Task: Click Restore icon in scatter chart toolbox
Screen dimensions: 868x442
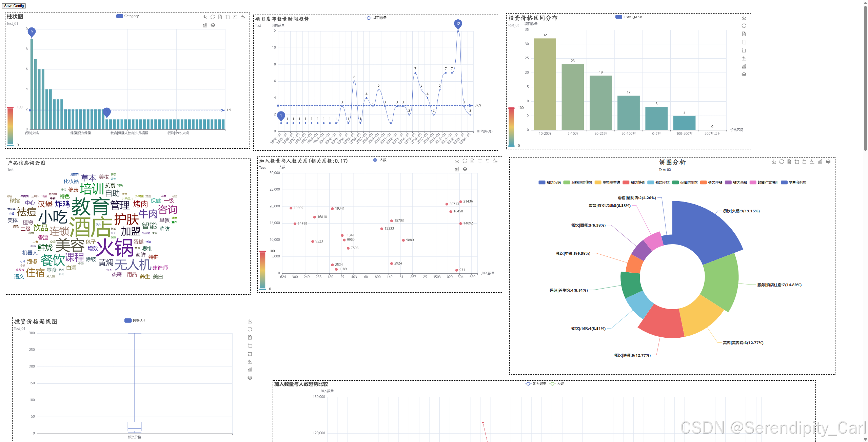Action: point(465,161)
